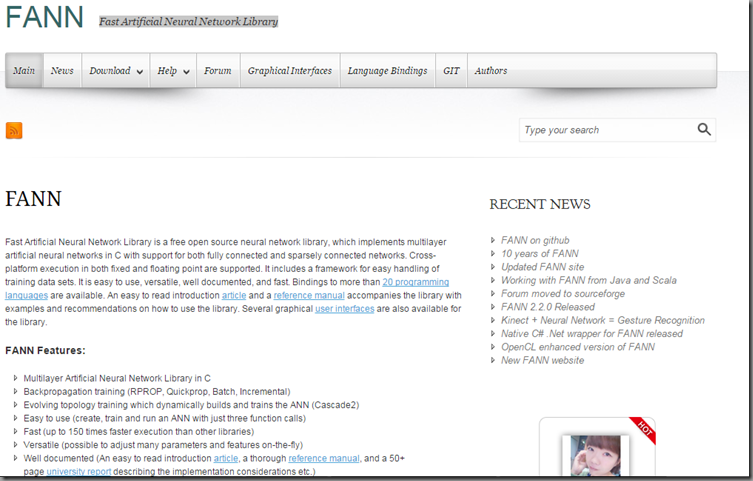Open the 'university report' link
Image resolution: width=753 pixels, height=481 pixels.
point(79,472)
